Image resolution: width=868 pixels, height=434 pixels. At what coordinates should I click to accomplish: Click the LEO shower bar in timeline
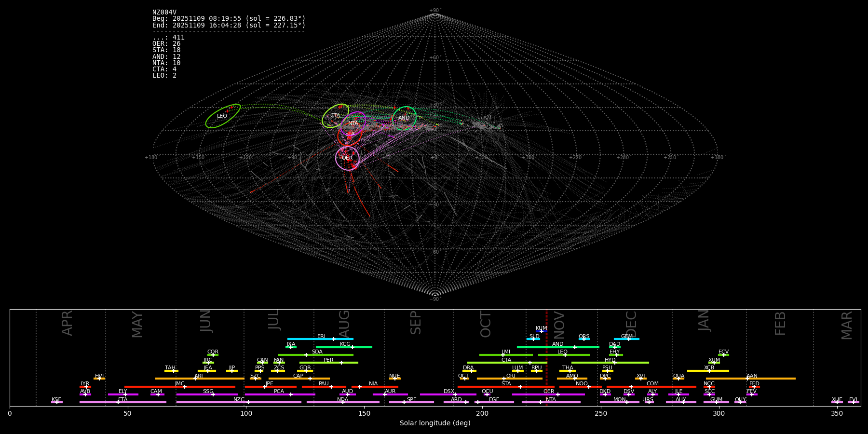(564, 354)
